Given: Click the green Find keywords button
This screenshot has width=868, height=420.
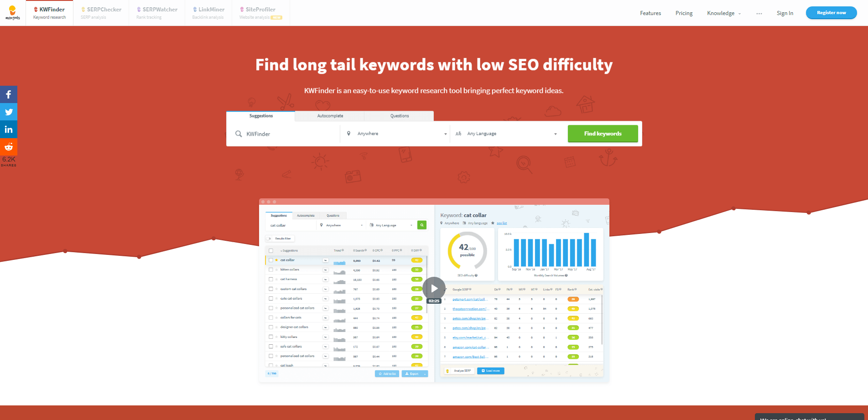Looking at the screenshot, I should click(x=603, y=134).
